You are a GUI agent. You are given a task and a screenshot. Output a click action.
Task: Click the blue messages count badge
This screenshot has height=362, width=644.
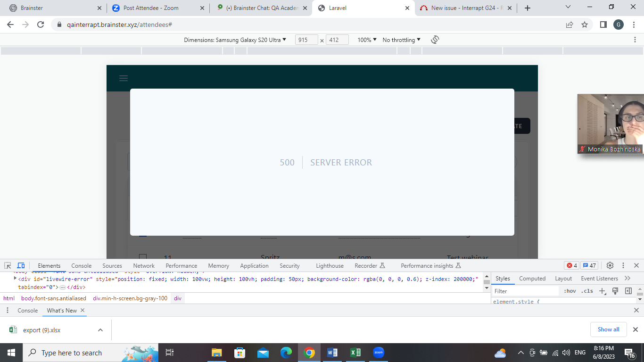tap(589, 265)
